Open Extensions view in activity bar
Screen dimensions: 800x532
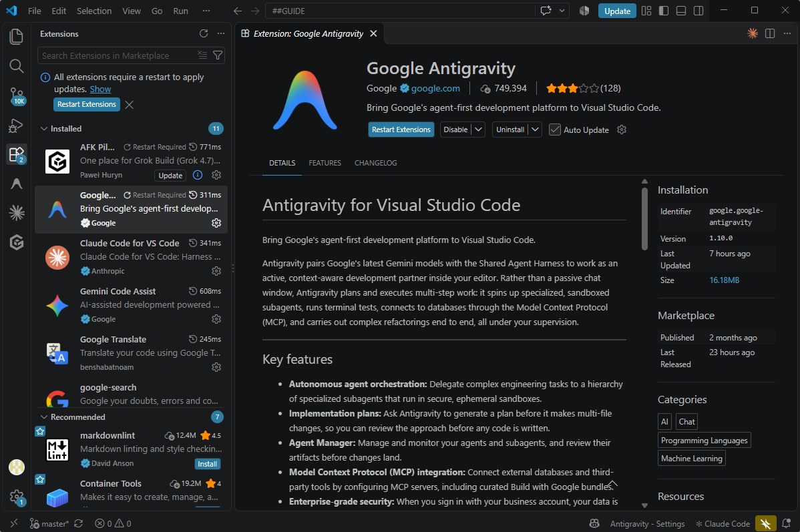(16, 154)
